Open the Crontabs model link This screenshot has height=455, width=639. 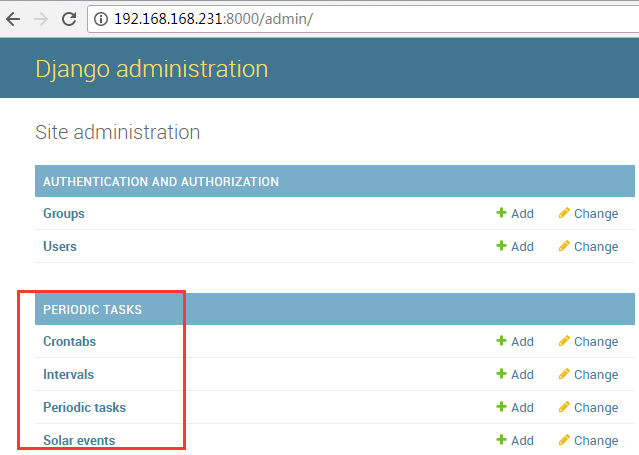(70, 342)
